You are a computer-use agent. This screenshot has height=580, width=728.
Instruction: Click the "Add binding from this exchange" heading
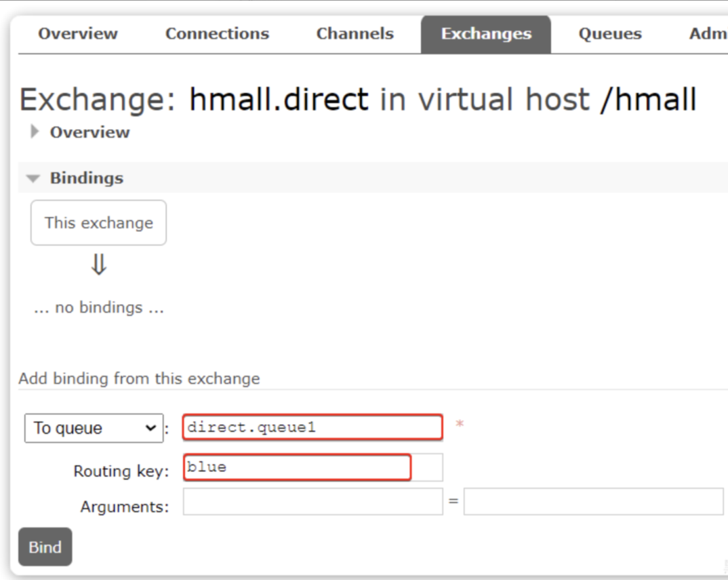tap(139, 379)
